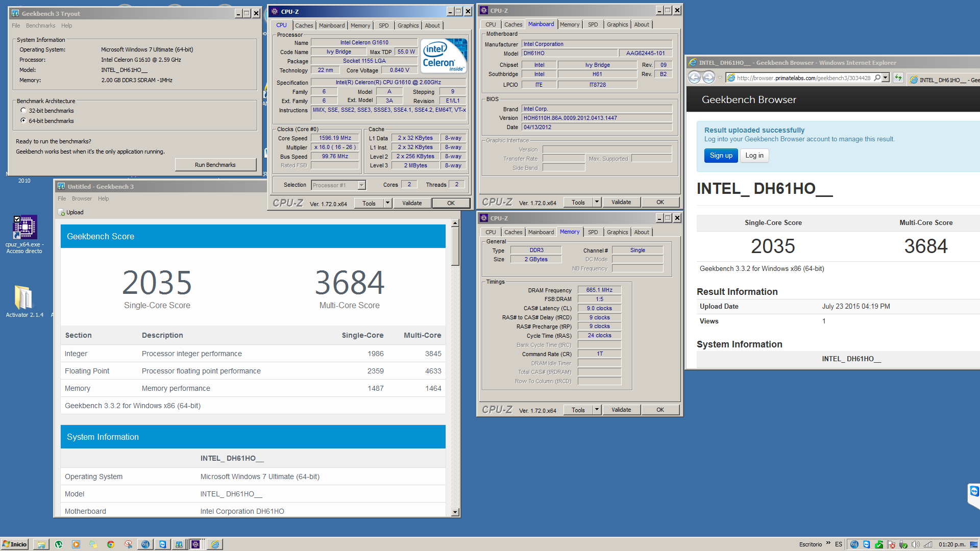Image resolution: width=980 pixels, height=551 pixels.
Task: Click Integer row score 1986
Action: pos(376,354)
